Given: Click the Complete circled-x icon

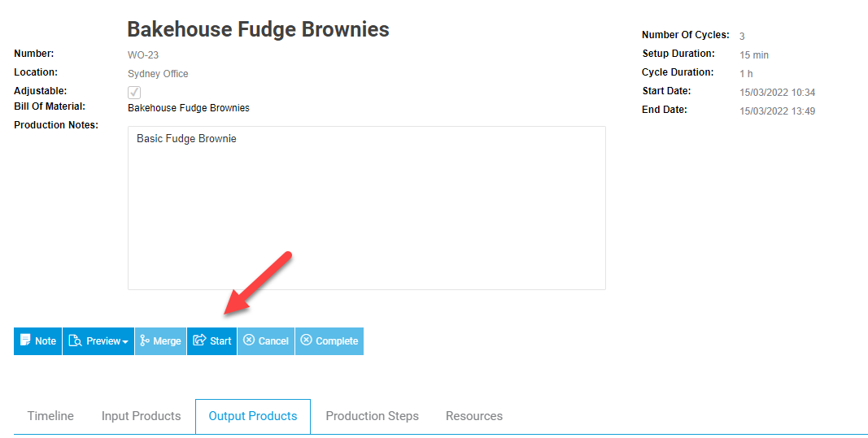Looking at the screenshot, I should tap(306, 340).
